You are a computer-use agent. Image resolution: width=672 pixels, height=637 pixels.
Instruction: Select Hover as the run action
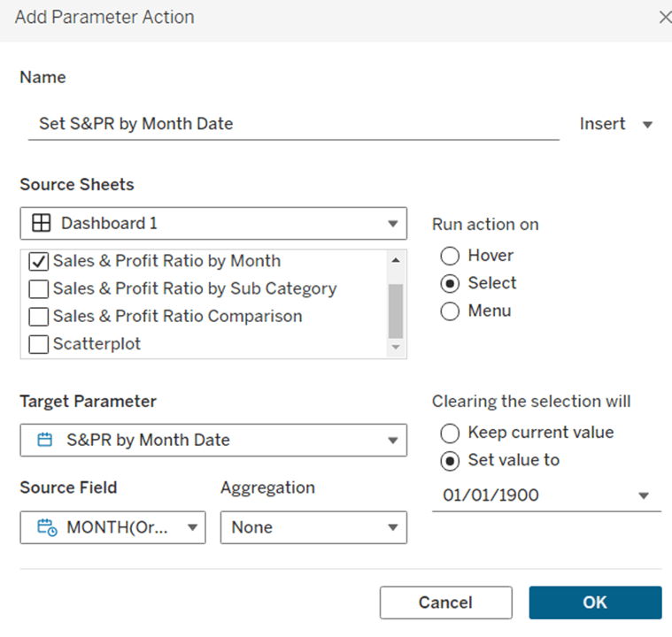[450, 256]
